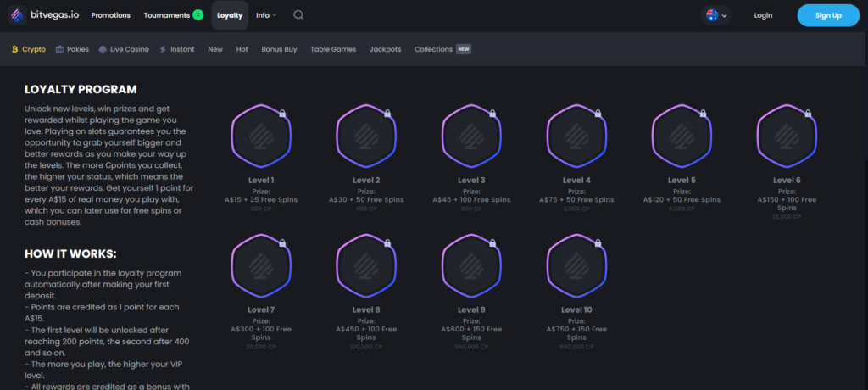The height and width of the screenshot is (390, 868).
Task: Click the Level 9 label text
Action: click(471, 309)
